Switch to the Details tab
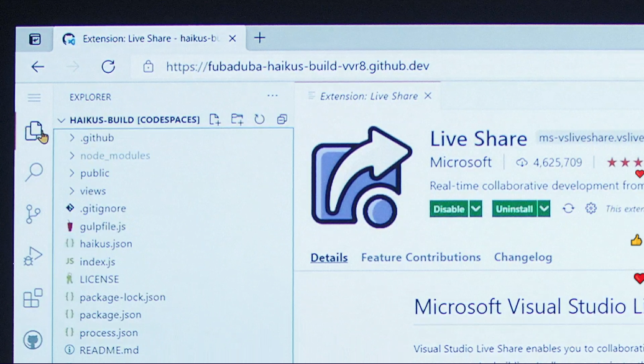Viewport: 644px width, 364px height. 329,258
